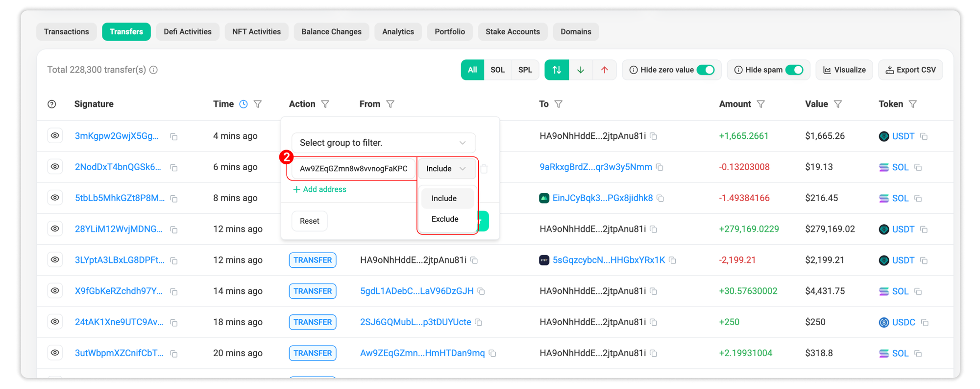Select the Portfolio tab

pos(450,31)
